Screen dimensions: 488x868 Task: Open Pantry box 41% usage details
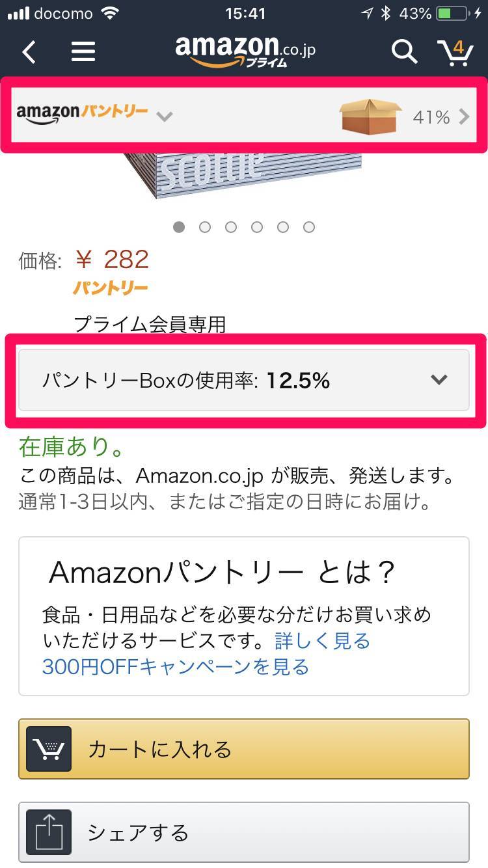[441, 117]
